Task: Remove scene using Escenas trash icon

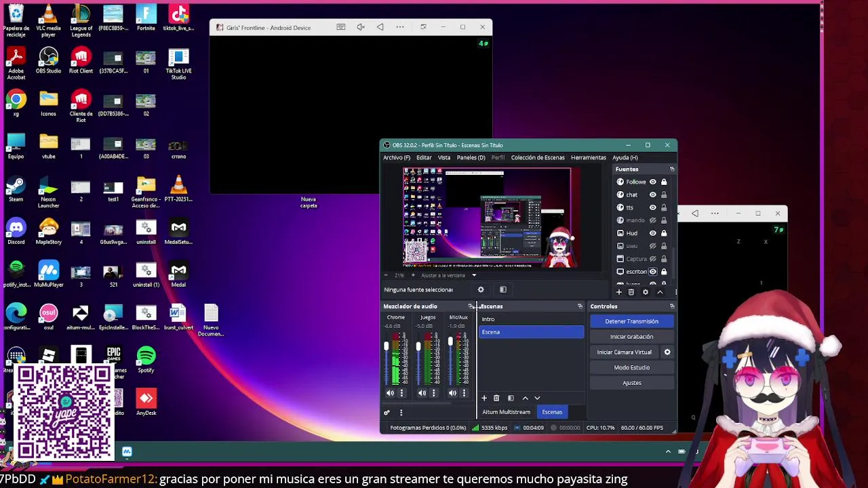Action: pos(496,399)
